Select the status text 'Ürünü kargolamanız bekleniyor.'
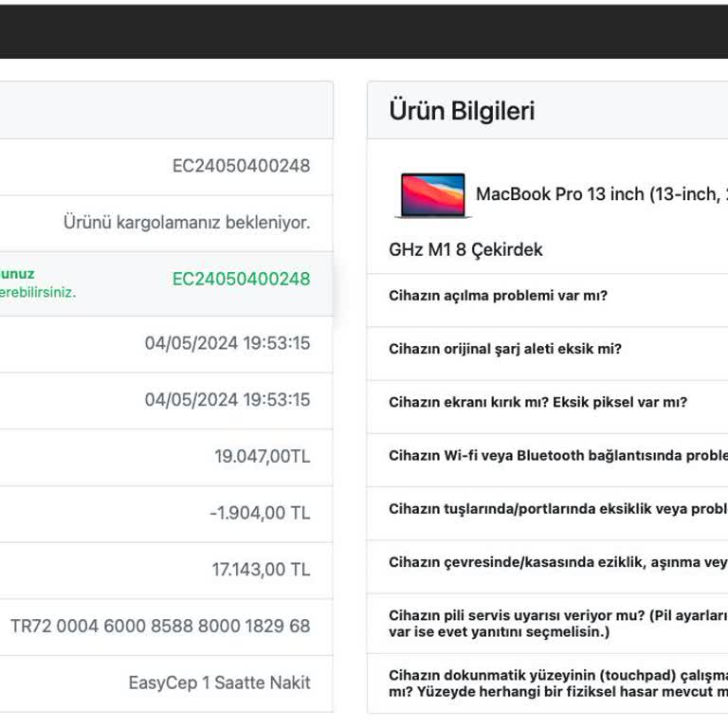Viewport: 728px width, 728px height. [187, 222]
